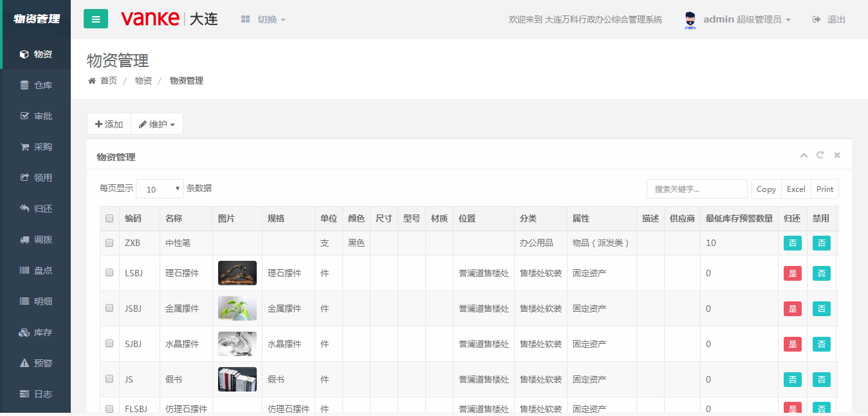
Task: Select the checkbox for 金属摆件 row
Action: click(x=109, y=308)
